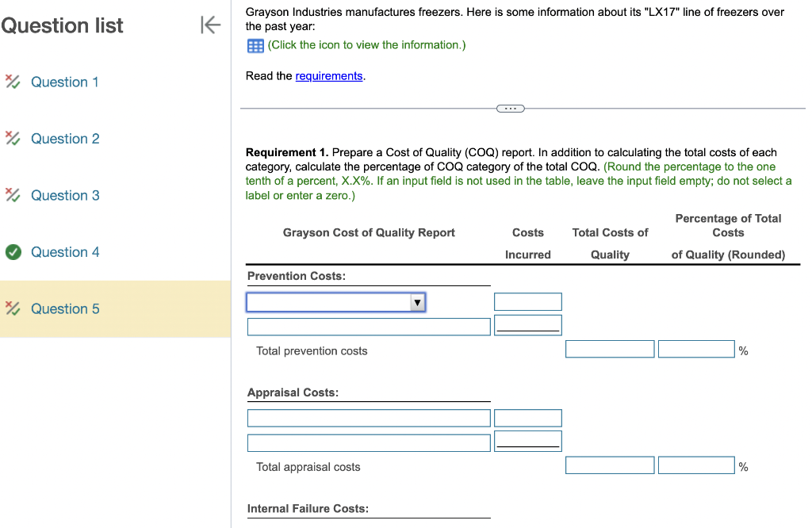The width and height of the screenshot is (812, 528).
Task: Click second prevention cost label field
Action: 369,327
